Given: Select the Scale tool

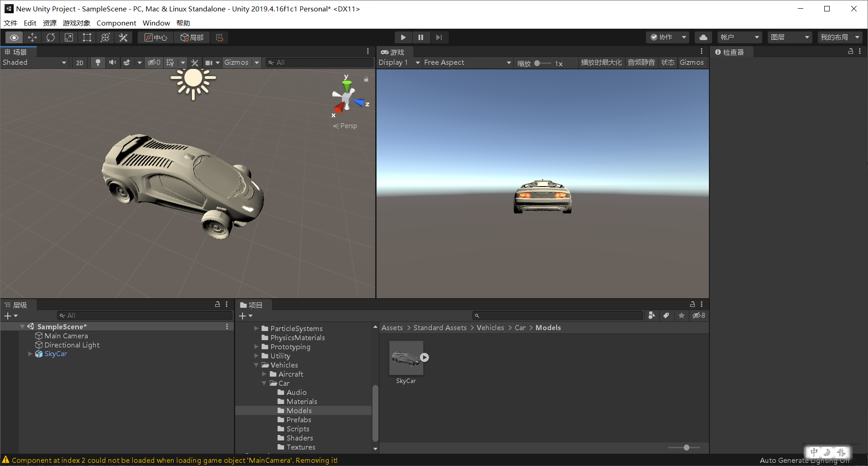Looking at the screenshot, I should click(x=69, y=37).
